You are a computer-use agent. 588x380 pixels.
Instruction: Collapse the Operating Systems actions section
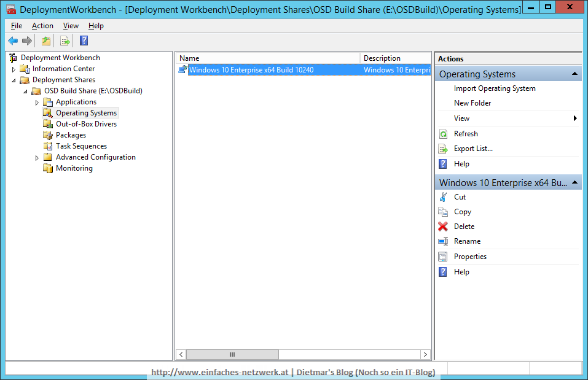(x=574, y=74)
